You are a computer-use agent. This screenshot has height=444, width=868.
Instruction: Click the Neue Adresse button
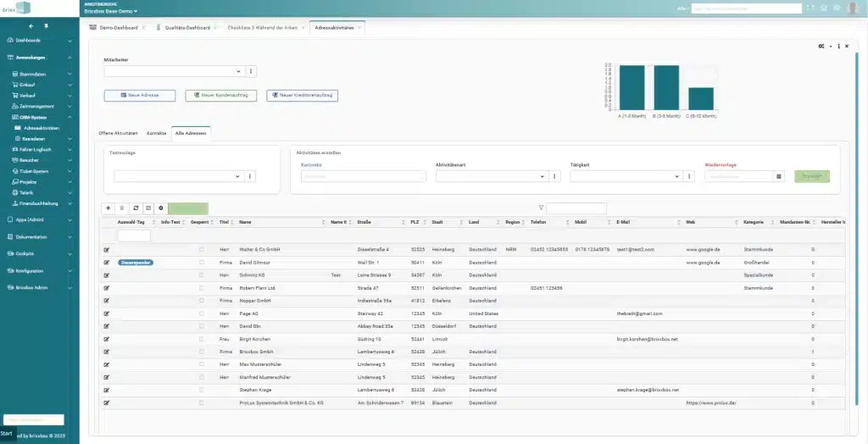point(140,95)
